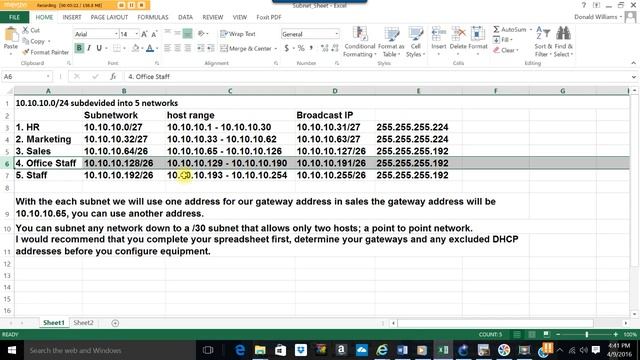Screen dimensions: 640x360
Task: Toggle middle vertical alignment
Action: pyautogui.click(x=177, y=33)
